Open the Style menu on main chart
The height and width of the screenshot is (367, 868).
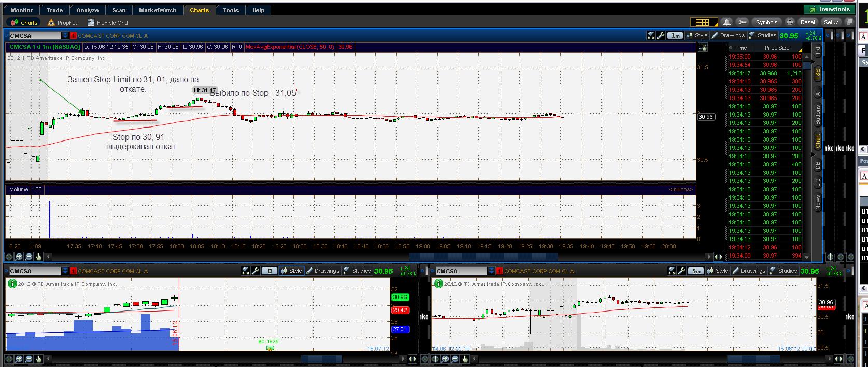click(x=697, y=35)
